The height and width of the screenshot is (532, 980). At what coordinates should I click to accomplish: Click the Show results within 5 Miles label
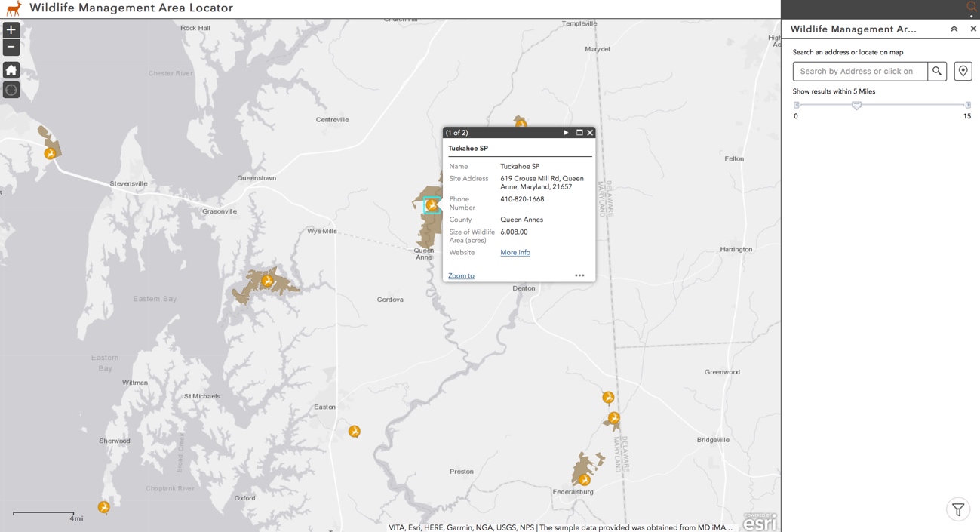[834, 91]
